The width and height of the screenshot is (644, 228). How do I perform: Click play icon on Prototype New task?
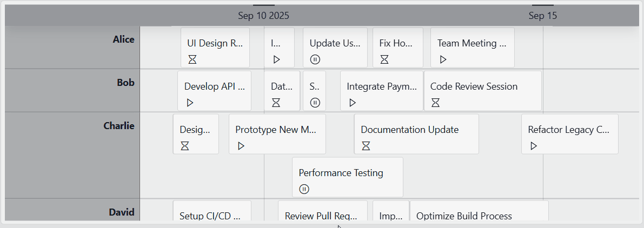[x=241, y=146]
